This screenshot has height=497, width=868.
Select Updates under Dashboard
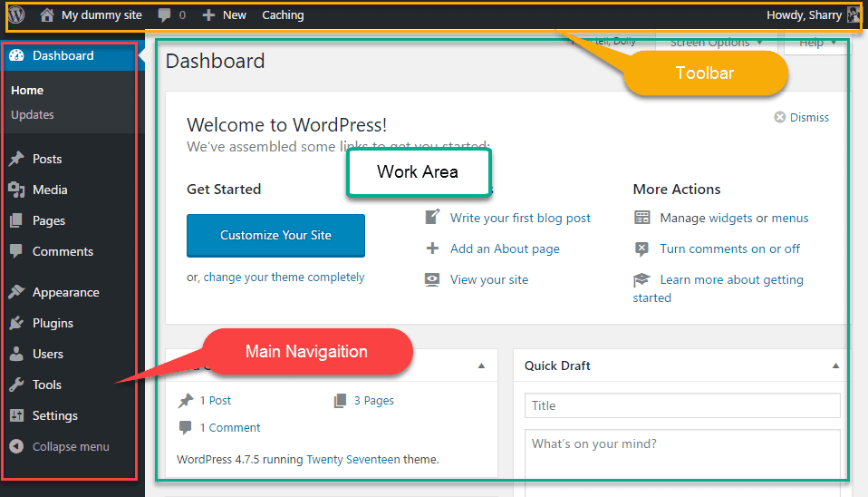(33, 114)
